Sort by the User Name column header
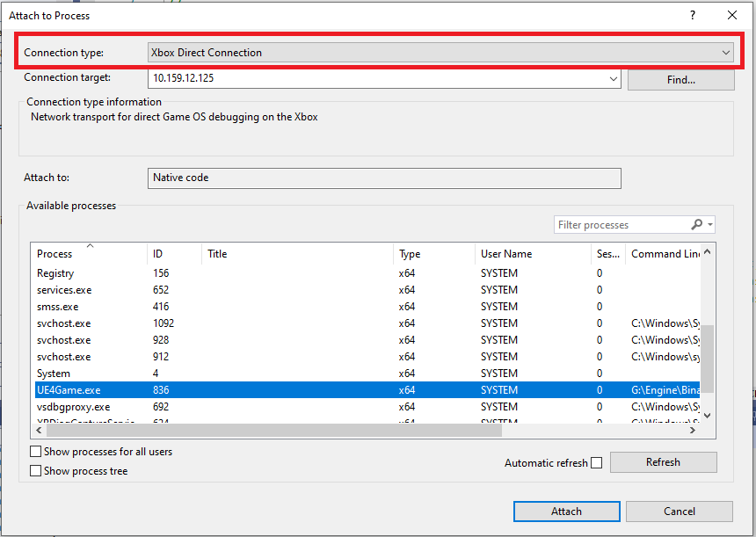Viewport: 756px width, 537px height. (x=533, y=253)
